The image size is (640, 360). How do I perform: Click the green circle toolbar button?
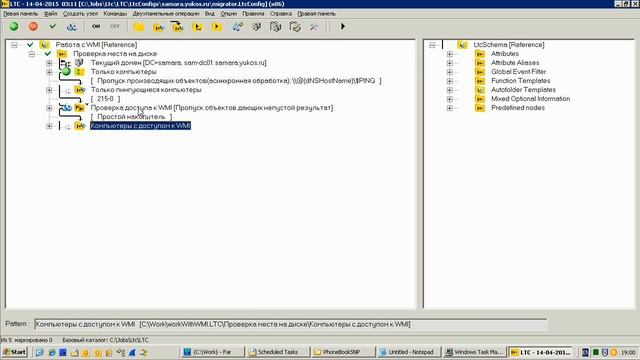pyautogui.click(x=14, y=27)
